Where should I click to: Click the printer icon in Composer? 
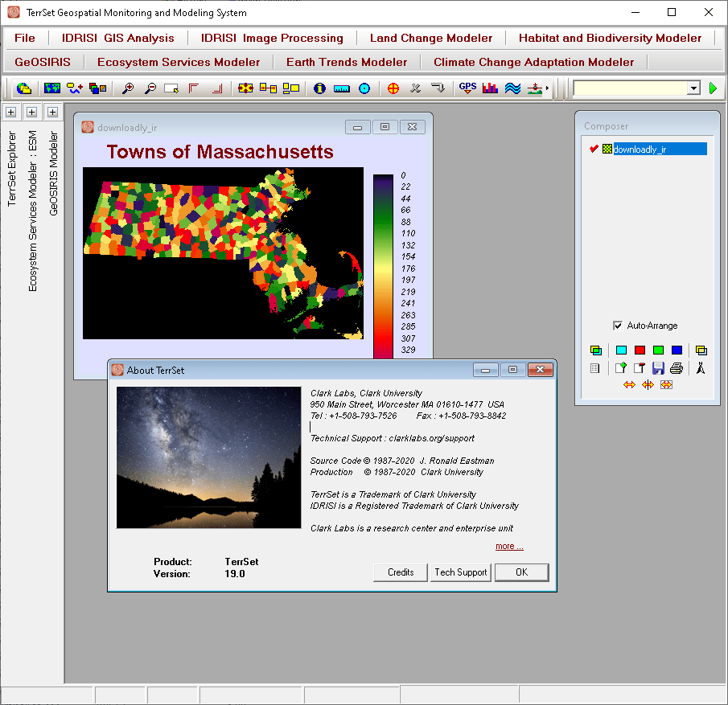pos(677,368)
